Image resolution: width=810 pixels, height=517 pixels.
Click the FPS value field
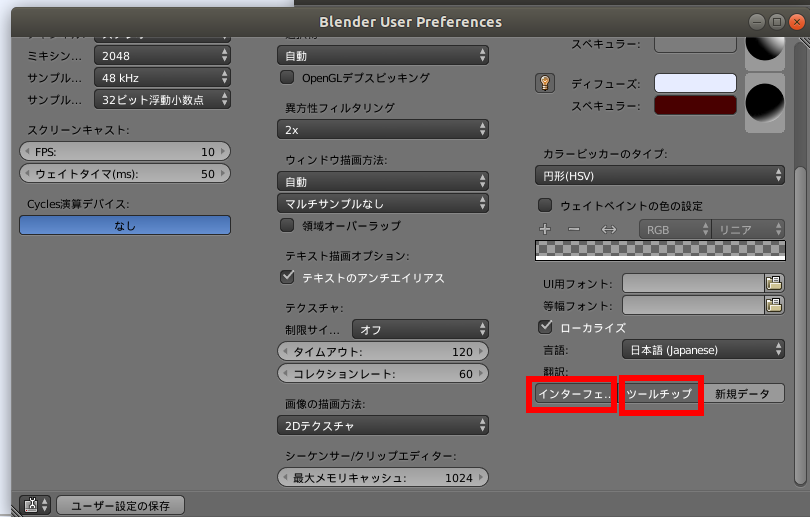point(125,151)
